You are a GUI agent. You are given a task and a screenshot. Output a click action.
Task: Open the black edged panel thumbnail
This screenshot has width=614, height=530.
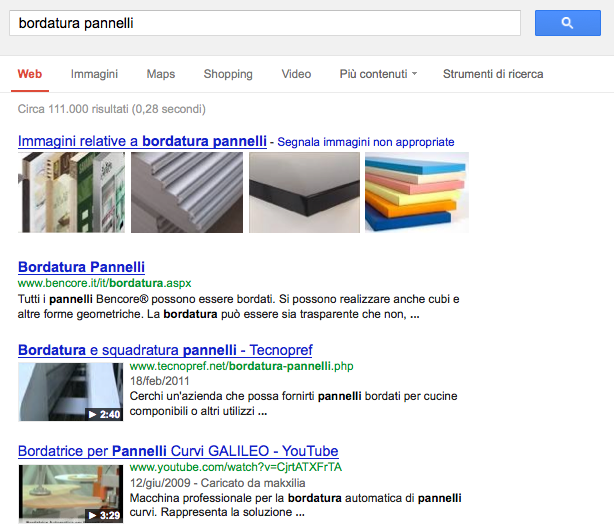[x=304, y=192]
